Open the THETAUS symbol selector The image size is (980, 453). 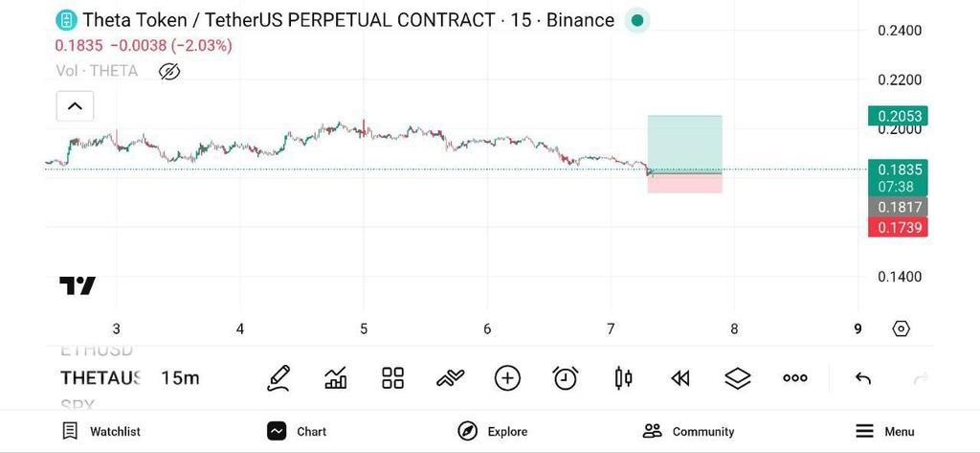[100, 378]
